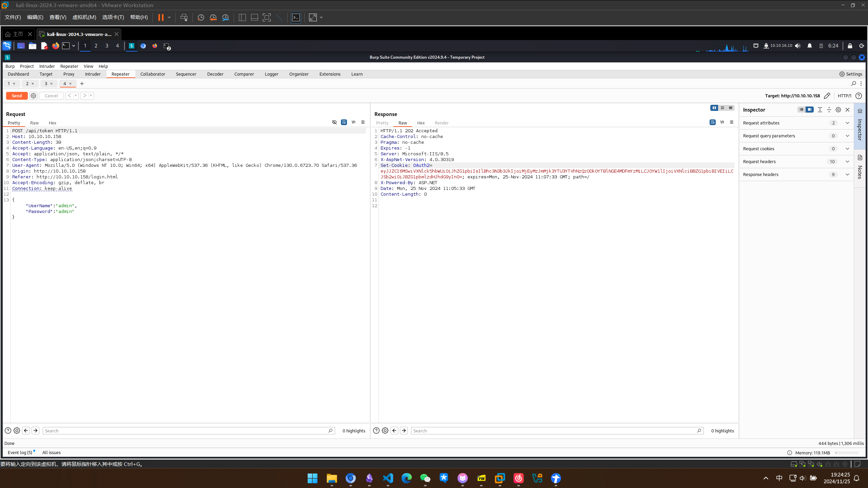
Task: Toggle hidden request elements eye icon
Action: click(x=334, y=122)
